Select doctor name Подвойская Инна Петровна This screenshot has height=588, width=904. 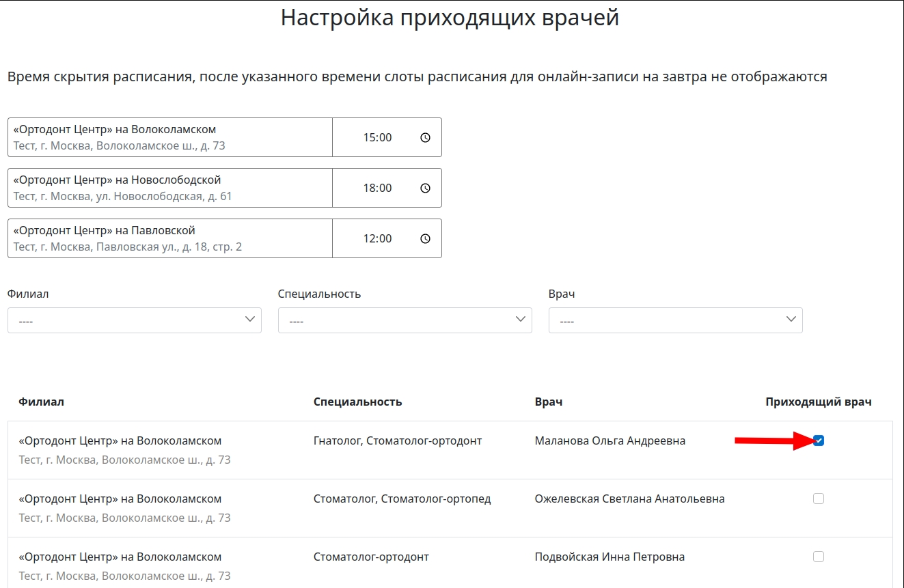(x=609, y=557)
